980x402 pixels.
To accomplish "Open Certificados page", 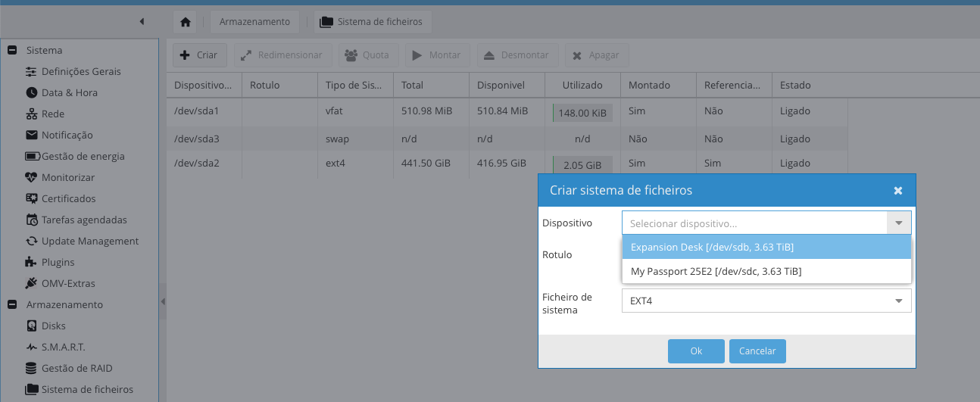I will tap(68, 199).
